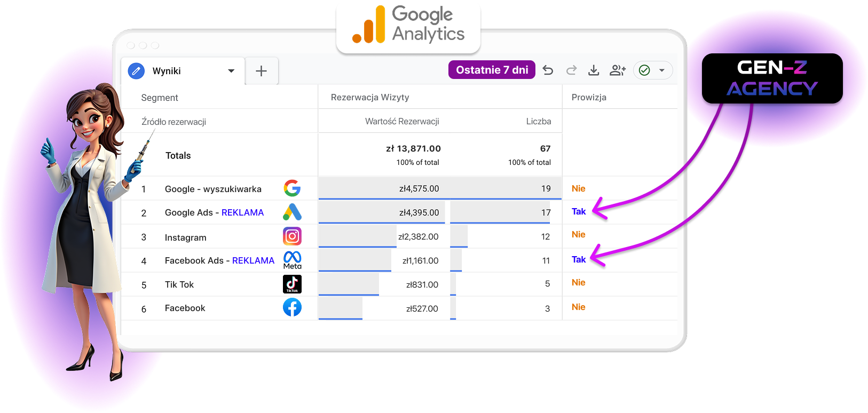Click Nie in the Google - wyszukiwarka row
Screen dimensions: 868x413
click(578, 188)
